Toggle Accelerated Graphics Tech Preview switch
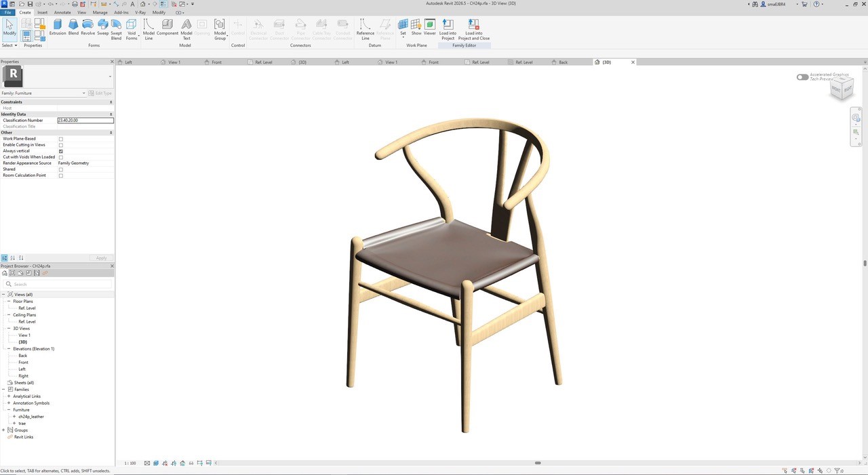Screen dimensions: 868x475 [x=803, y=77]
